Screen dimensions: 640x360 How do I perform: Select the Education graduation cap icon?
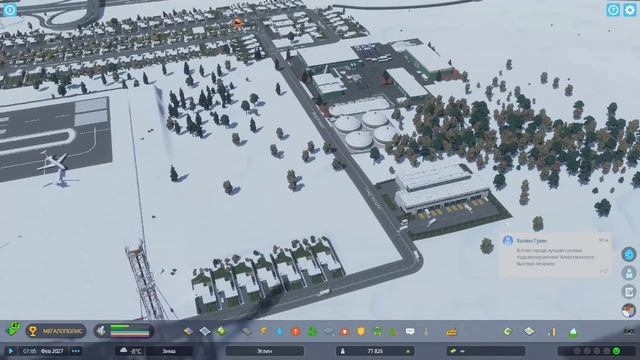(x=329, y=331)
